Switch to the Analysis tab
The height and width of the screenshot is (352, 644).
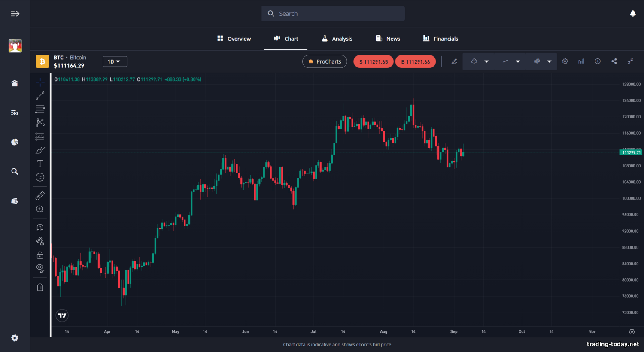coord(337,39)
